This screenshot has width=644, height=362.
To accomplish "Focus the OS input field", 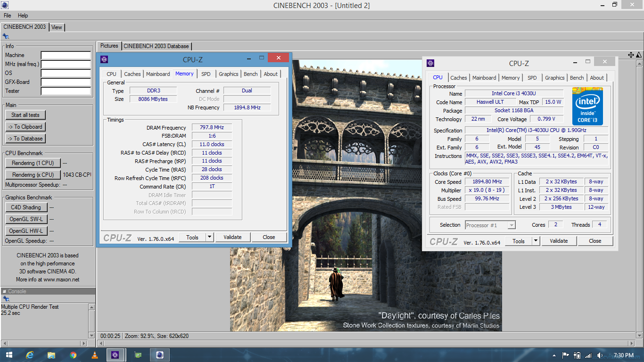I will click(66, 74).
